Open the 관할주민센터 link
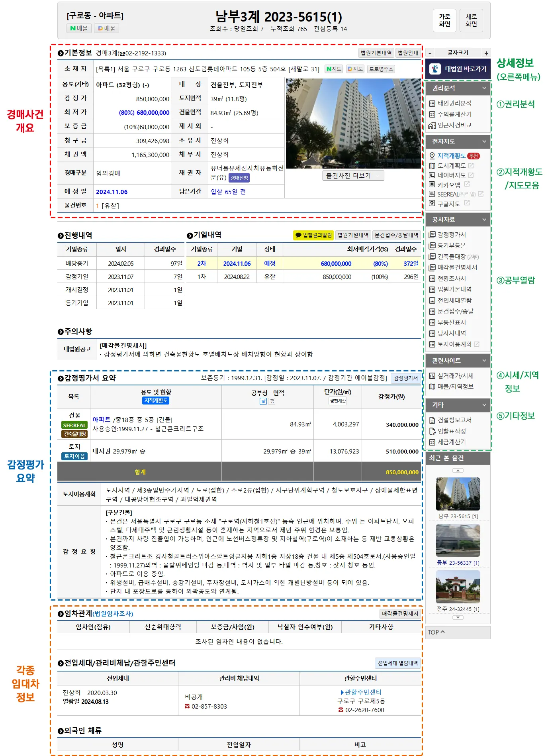This screenshot has height=756, width=548. click(x=363, y=692)
